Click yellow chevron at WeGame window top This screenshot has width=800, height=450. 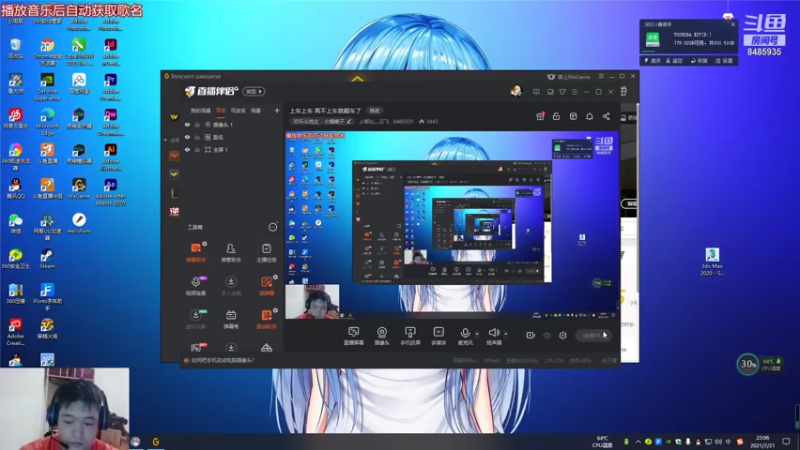pos(358,79)
